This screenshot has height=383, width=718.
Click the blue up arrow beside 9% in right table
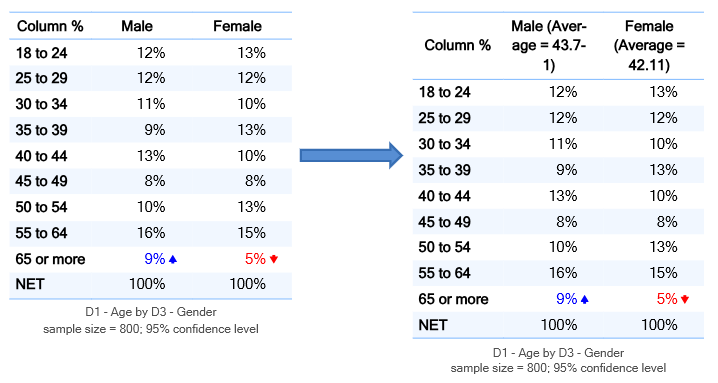[x=584, y=300]
